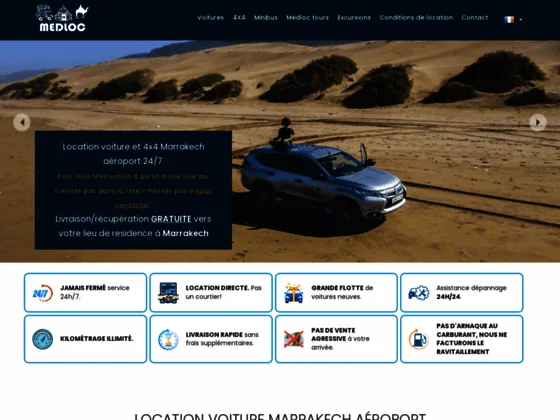Image resolution: width=560 pixels, height=420 pixels.
Task: Click the 24/7 clock icon
Action: coord(42,293)
